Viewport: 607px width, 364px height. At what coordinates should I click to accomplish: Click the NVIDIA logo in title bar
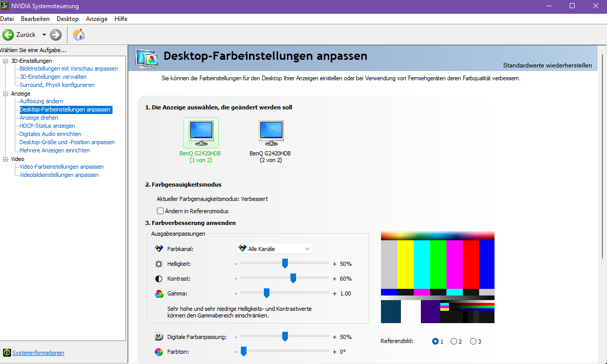click(5, 6)
